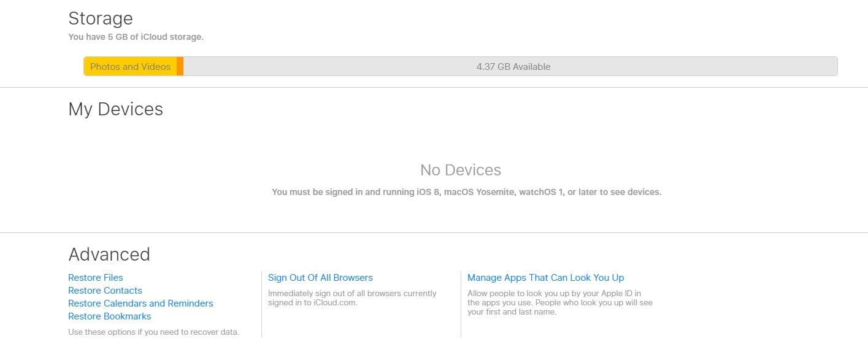Click Sign Out Of All Browsers
This screenshot has height=355, width=868.
[320, 278]
